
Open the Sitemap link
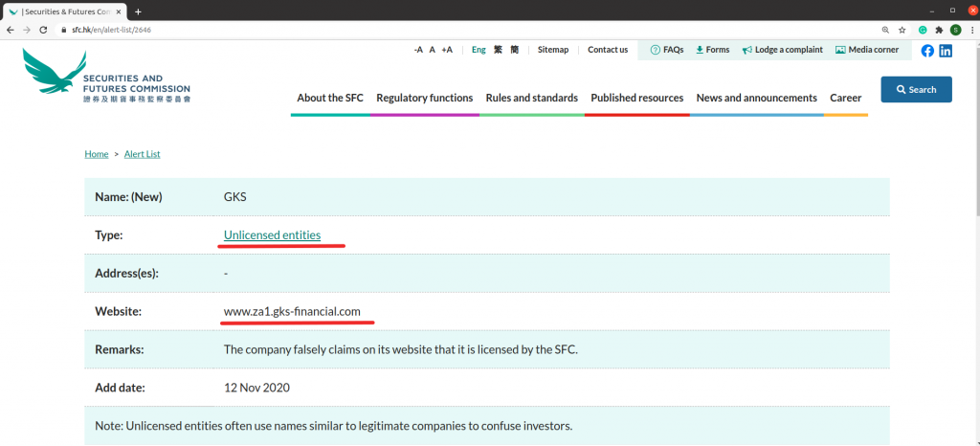(553, 50)
